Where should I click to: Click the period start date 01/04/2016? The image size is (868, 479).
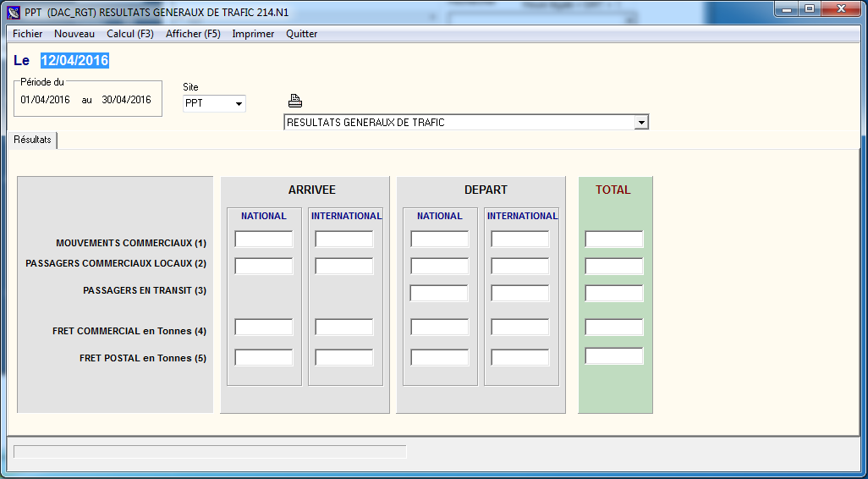pos(45,100)
